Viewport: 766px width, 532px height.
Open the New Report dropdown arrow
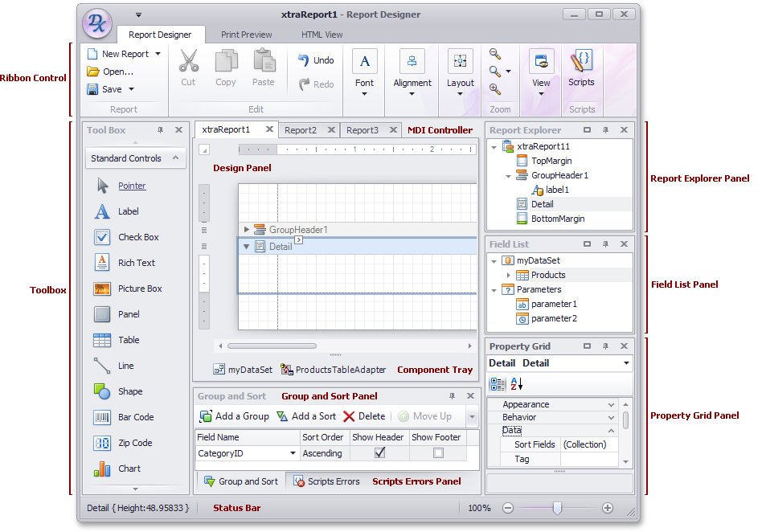tap(158, 54)
